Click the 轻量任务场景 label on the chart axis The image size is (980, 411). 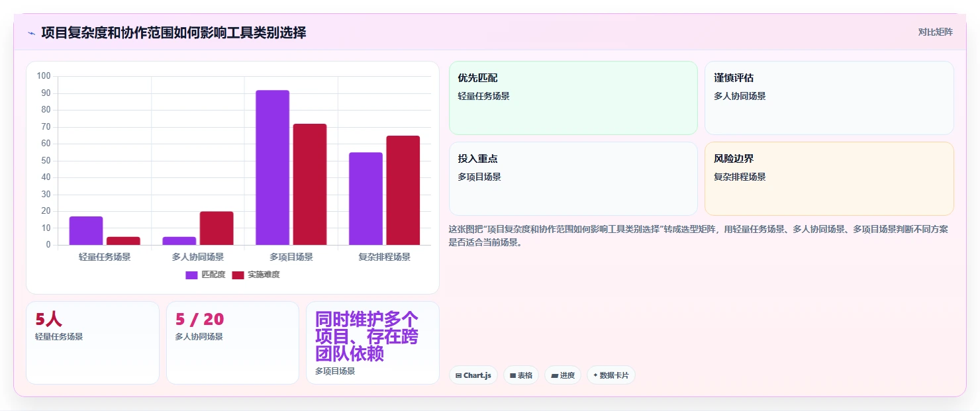tap(105, 257)
